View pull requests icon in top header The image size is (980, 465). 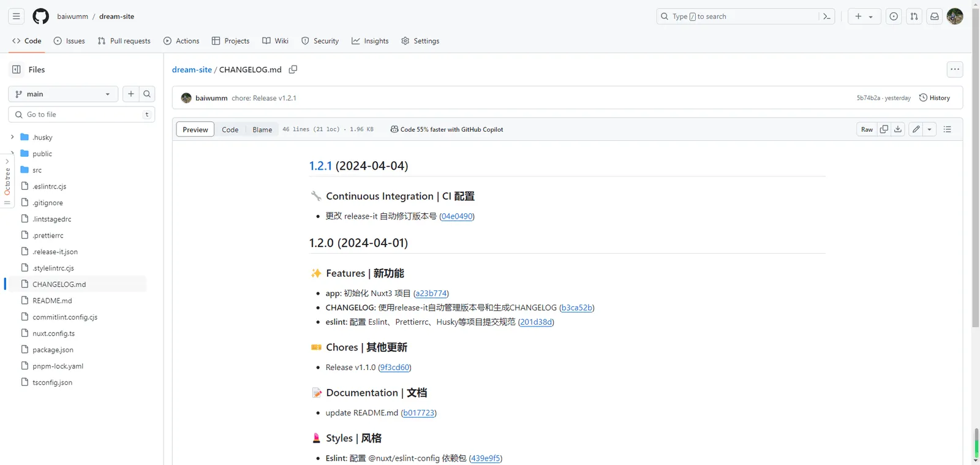click(x=914, y=17)
